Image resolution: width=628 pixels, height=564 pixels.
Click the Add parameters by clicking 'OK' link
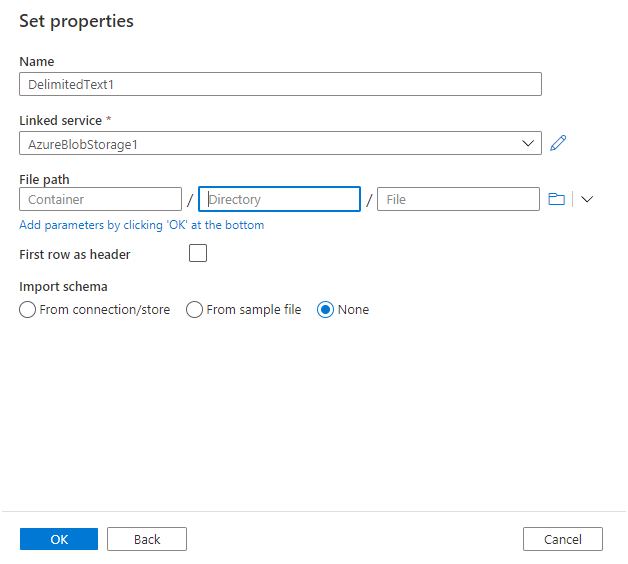tap(142, 225)
